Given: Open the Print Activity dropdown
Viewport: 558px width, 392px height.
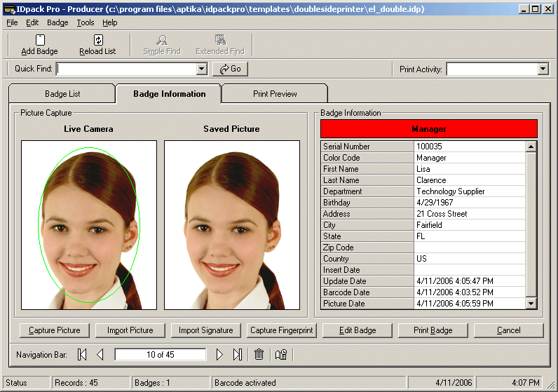Looking at the screenshot, I should point(543,69).
